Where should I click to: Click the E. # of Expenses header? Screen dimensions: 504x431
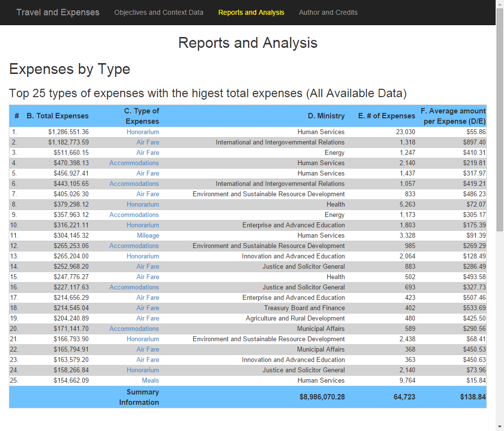pos(387,116)
